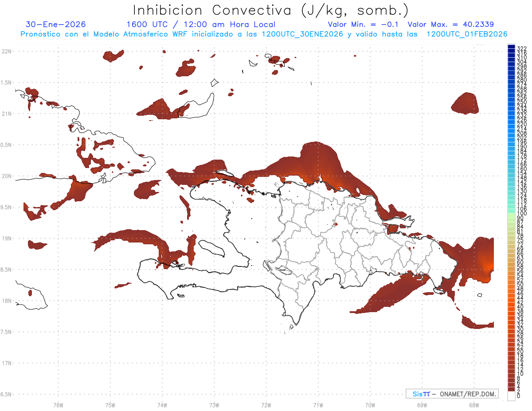Click the white swatch at the color scale bottom
This screenshot has width=532, height=411.
(x=511, y=396)
